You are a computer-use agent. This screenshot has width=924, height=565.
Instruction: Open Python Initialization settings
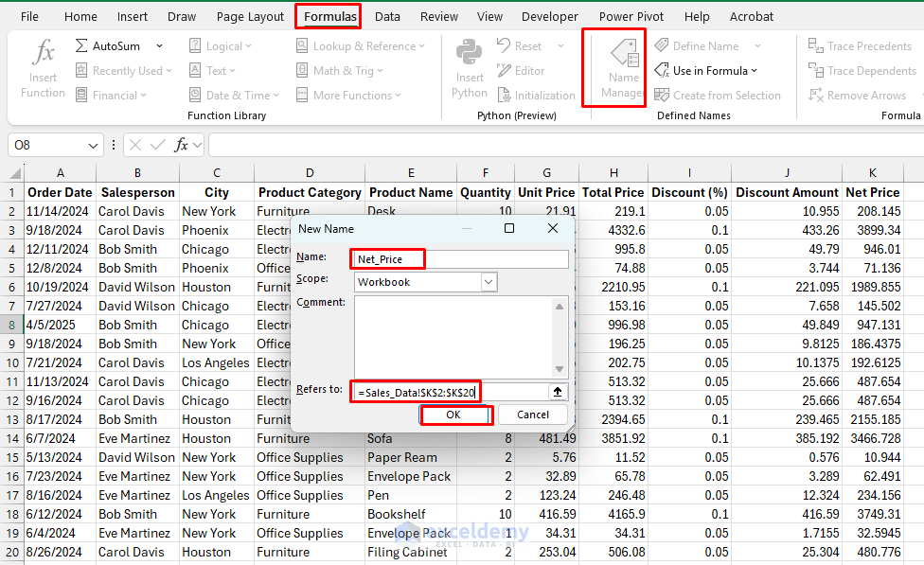tap(536, 96)
